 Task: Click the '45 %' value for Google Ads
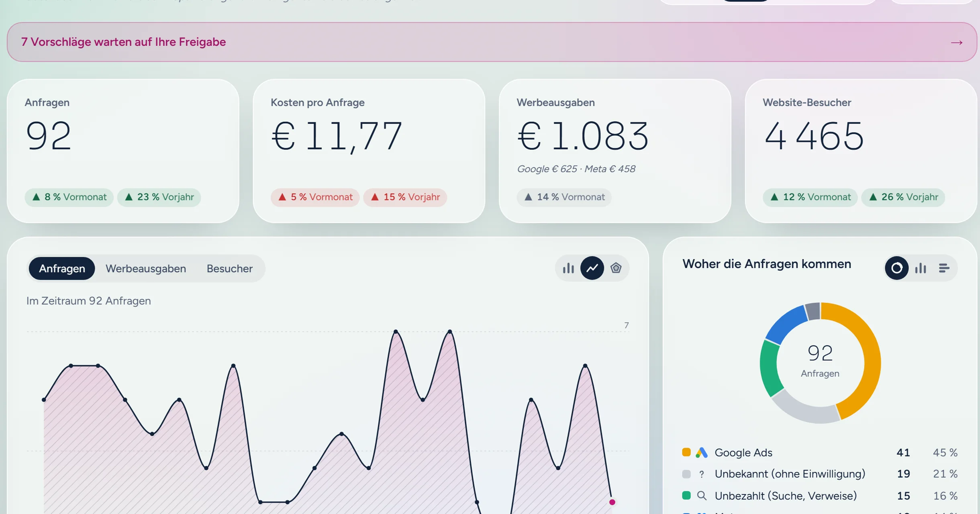(945, 453)
